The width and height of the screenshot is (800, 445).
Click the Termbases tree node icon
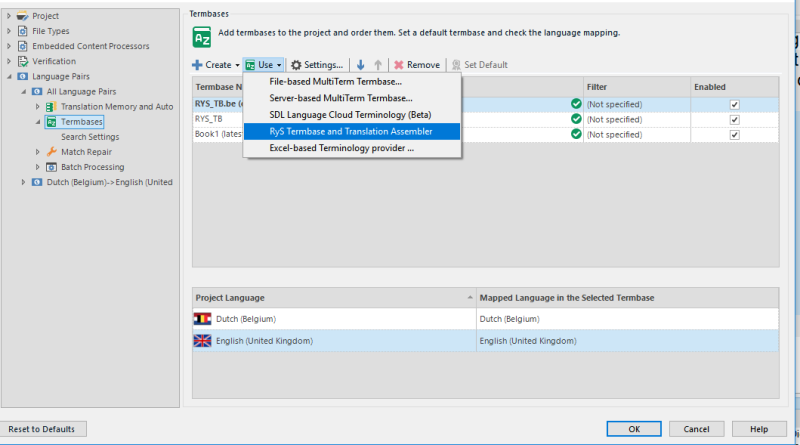click(51, 122)
